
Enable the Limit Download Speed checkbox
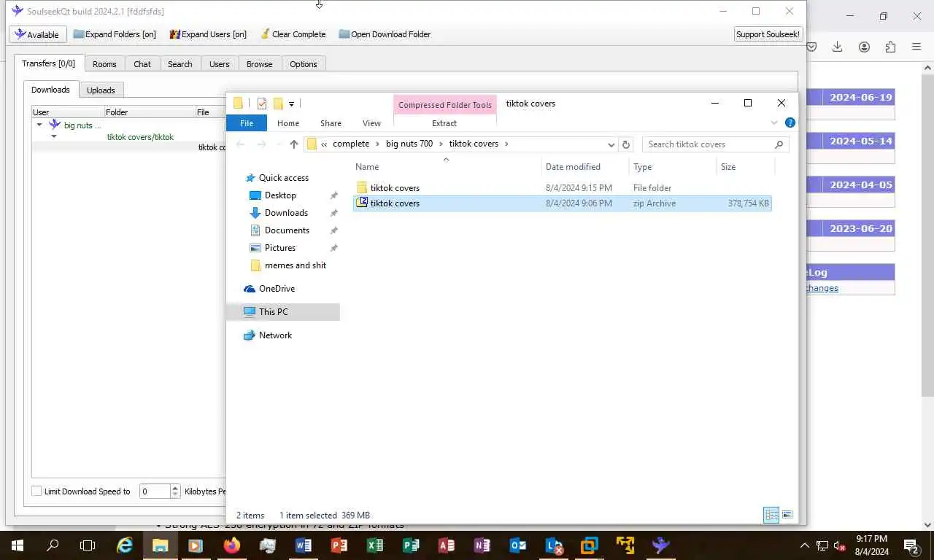(36, 491)
